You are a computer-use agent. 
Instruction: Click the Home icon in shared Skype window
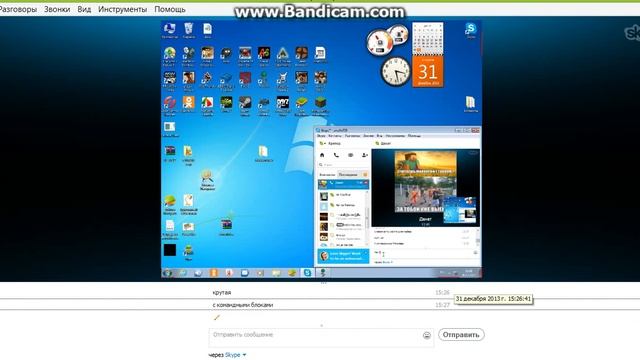pyautogui.click(x=322, y=155)
